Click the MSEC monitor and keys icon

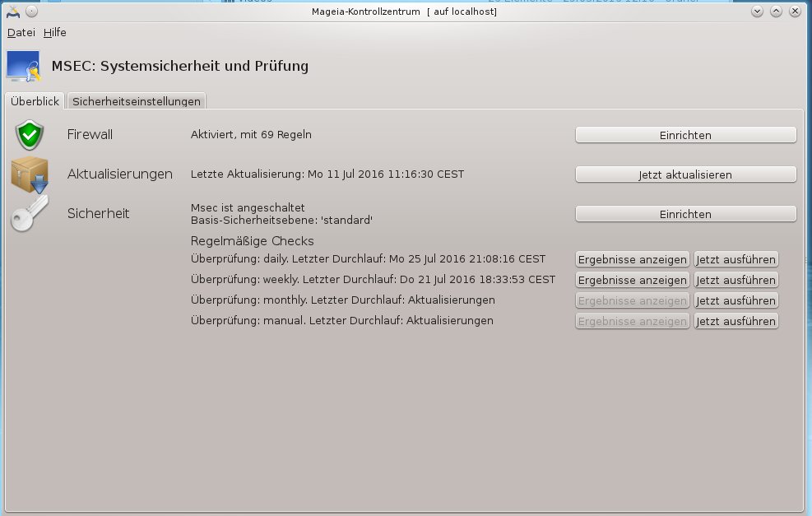click(24, 66)
